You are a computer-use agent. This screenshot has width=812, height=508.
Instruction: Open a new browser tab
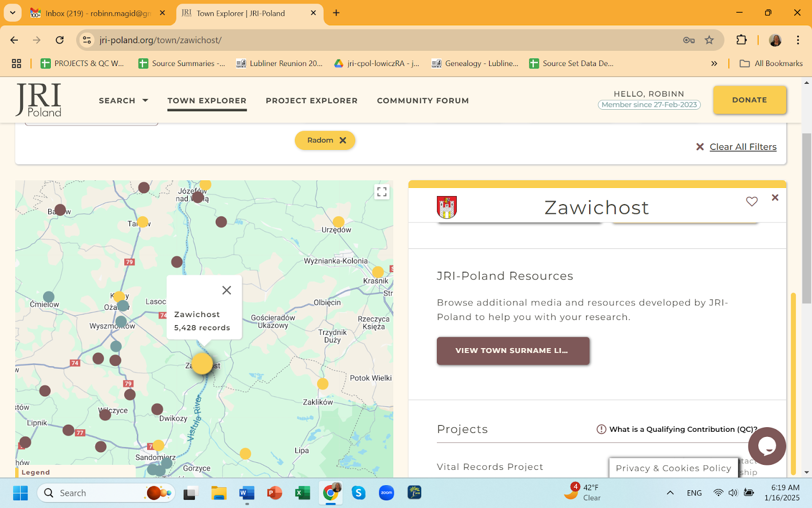click(x=336, y=13)
